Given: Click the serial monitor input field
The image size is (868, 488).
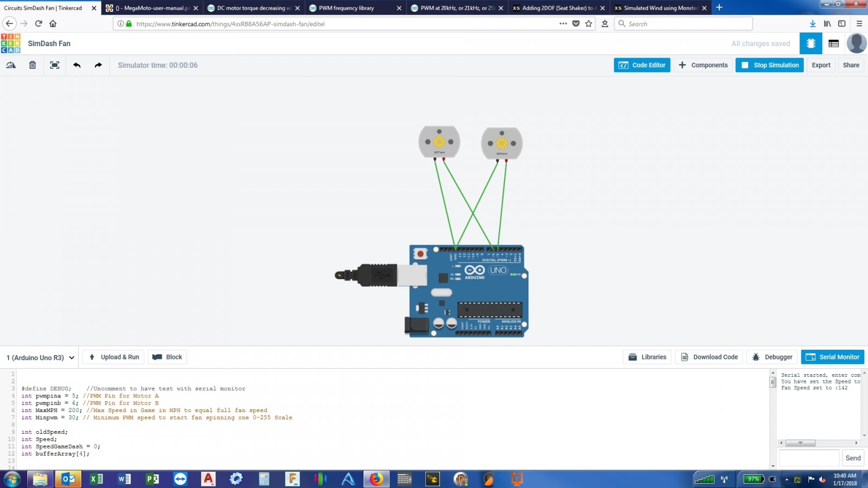Looking at the screenshot, I should click(809, 458).
